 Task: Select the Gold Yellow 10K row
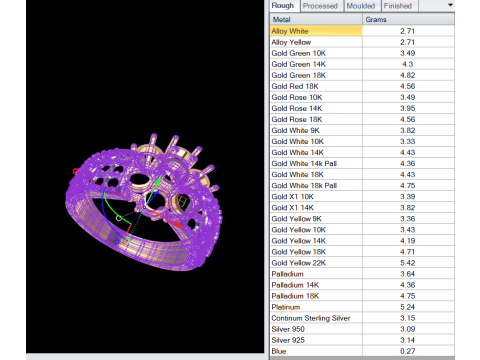click(x=362, y=229)
